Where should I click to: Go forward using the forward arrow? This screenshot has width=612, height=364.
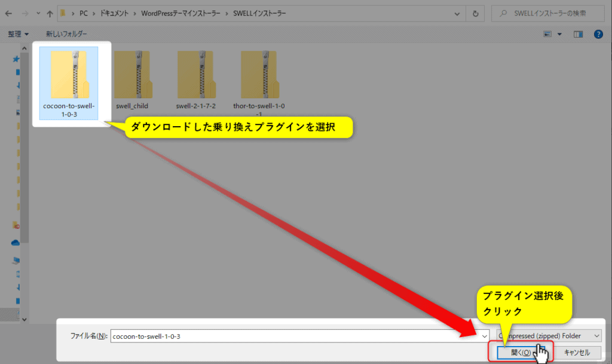coord(25,14)
